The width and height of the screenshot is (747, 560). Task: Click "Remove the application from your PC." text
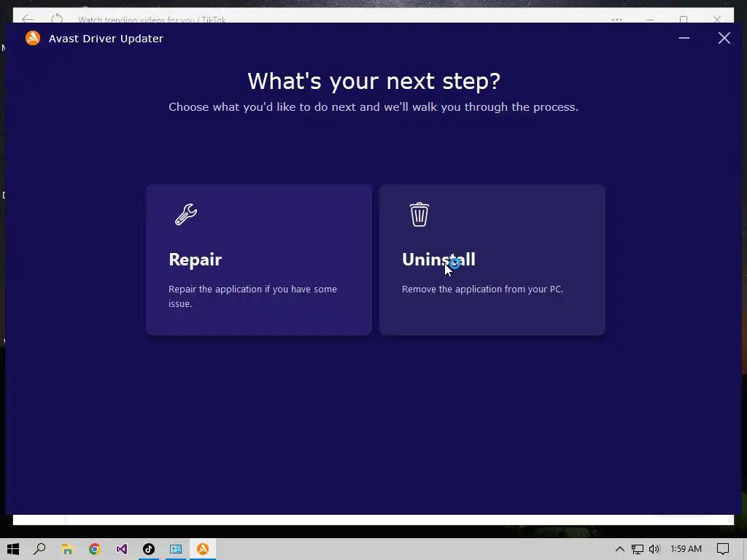(x=482, y=289)
